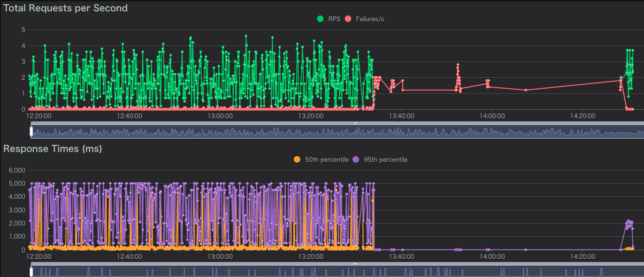Screen dimensions: 644x277
Task: Hide the 95th percentile series via its label
Action: coord(385,159)
